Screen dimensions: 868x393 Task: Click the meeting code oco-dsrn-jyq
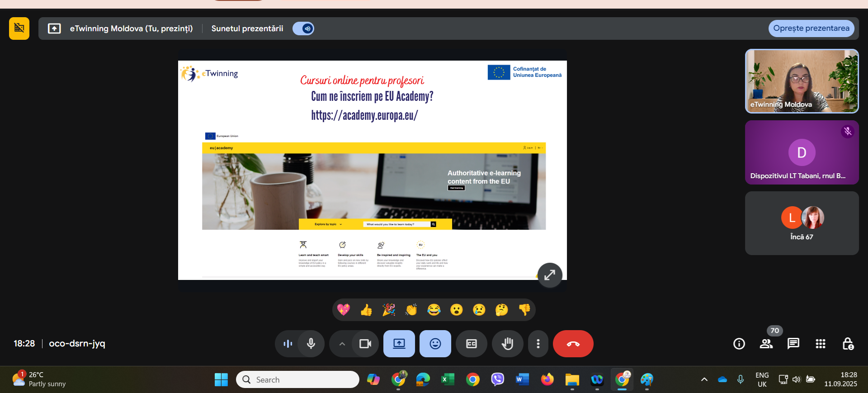tap(77, 343)
